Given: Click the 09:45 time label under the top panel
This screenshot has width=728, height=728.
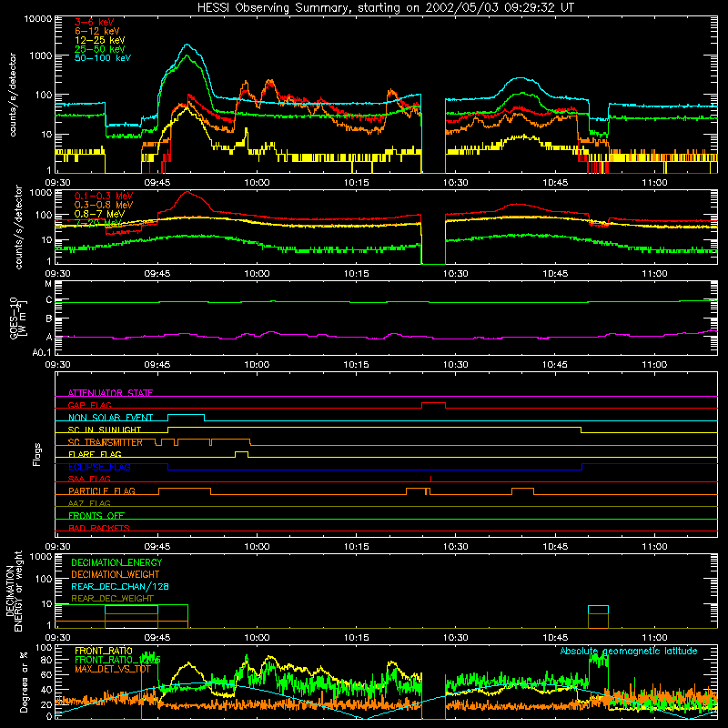Looking at the screenshot, I should pos(157,183).
